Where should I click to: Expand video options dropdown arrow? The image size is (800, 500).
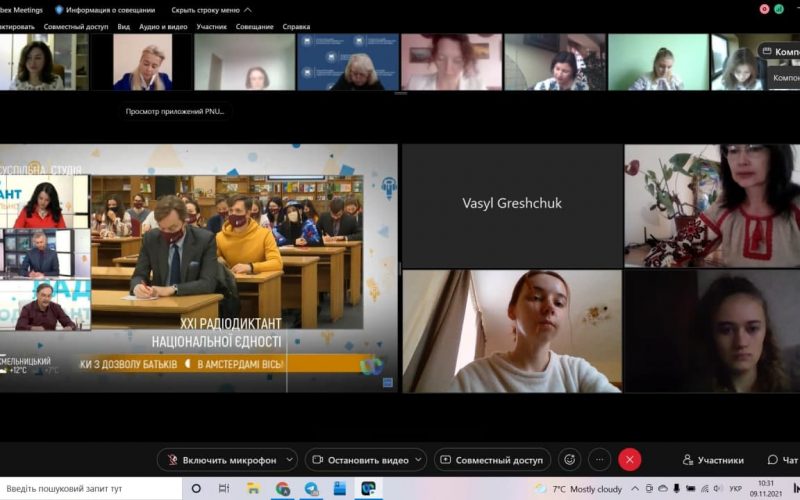pyautogui.click(x=418, y=460)
